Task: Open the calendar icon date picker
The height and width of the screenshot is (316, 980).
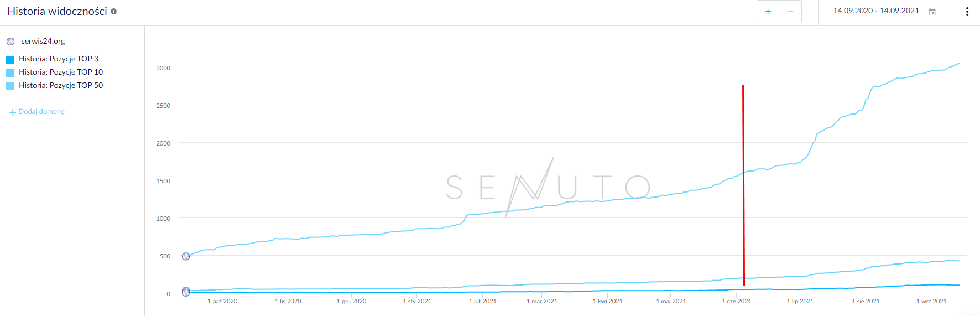Action: tap(932, 12)
